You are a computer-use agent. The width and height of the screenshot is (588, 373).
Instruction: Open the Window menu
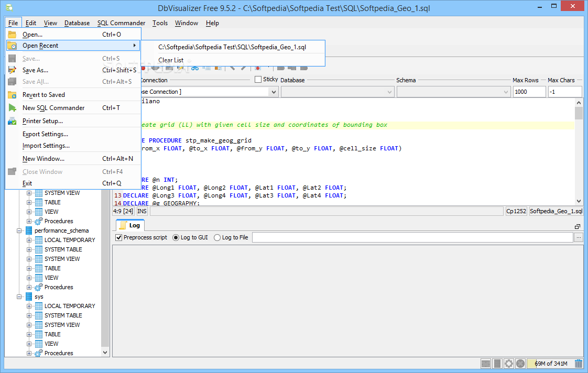coord(187,23)
